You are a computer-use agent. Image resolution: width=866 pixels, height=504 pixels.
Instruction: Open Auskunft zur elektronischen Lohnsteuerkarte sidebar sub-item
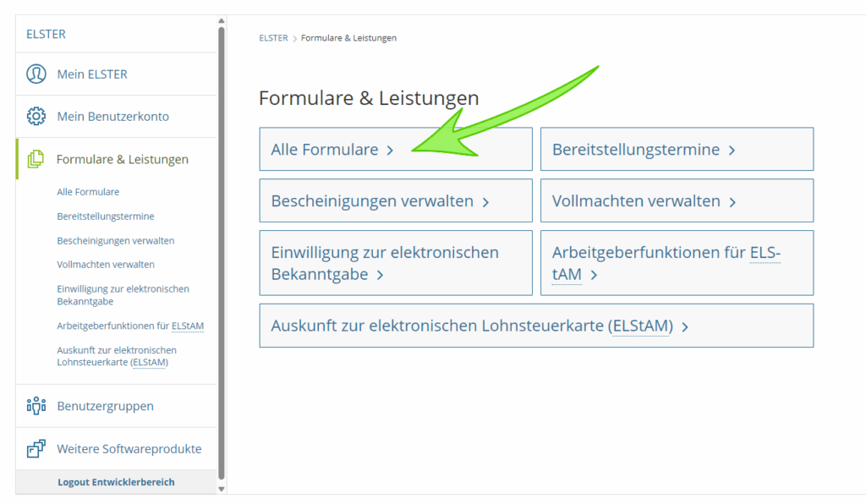(117, 356)
